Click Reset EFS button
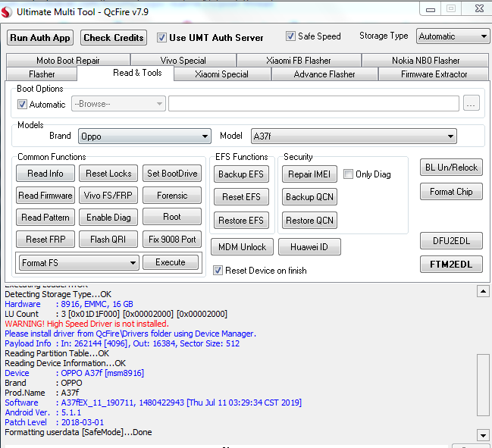The height and width of the screenshot is (448, 492). pos(241,196)
